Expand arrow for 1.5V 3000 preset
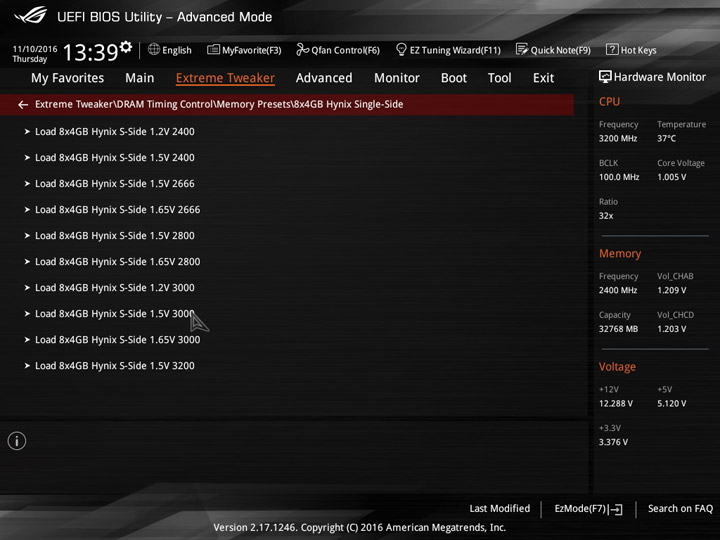This screenshot has height=540, width=720. pos(27,314)
